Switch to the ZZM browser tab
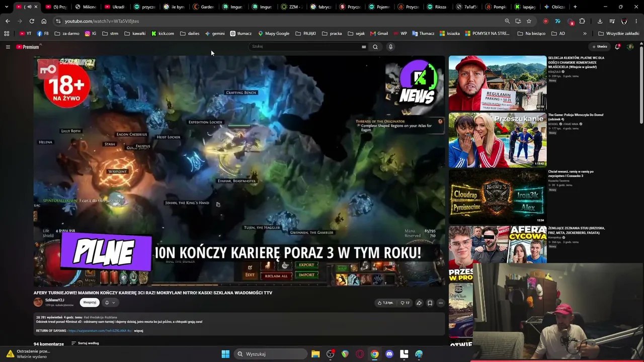The image size is (644, 362). tap(292, 7)
